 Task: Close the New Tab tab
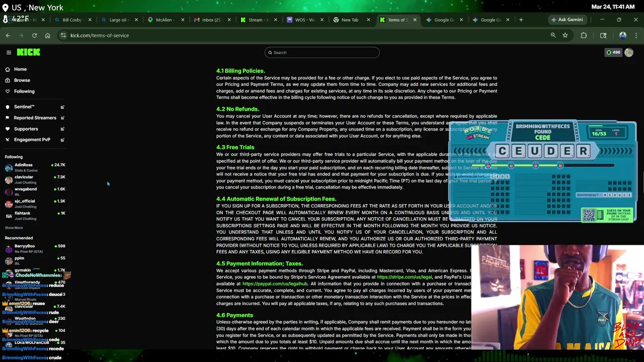tap(368, 20)
